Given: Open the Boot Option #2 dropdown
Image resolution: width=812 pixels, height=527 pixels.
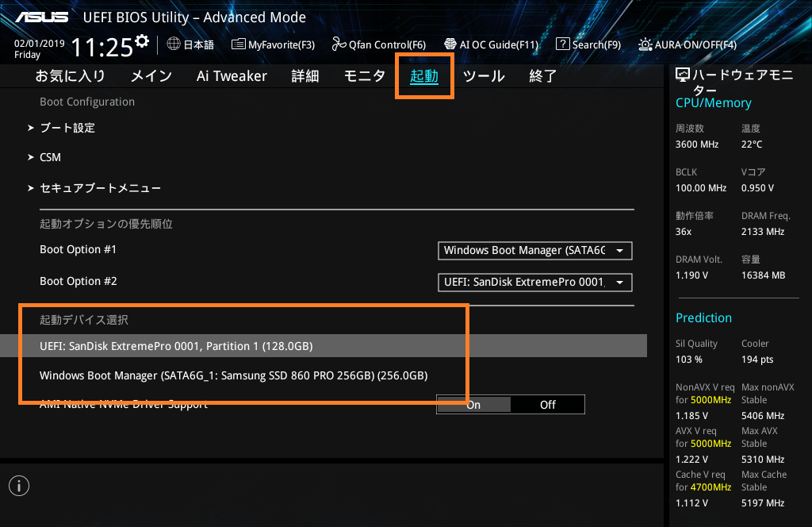Looking at the screenshot, I should click(x=535, y=283).
